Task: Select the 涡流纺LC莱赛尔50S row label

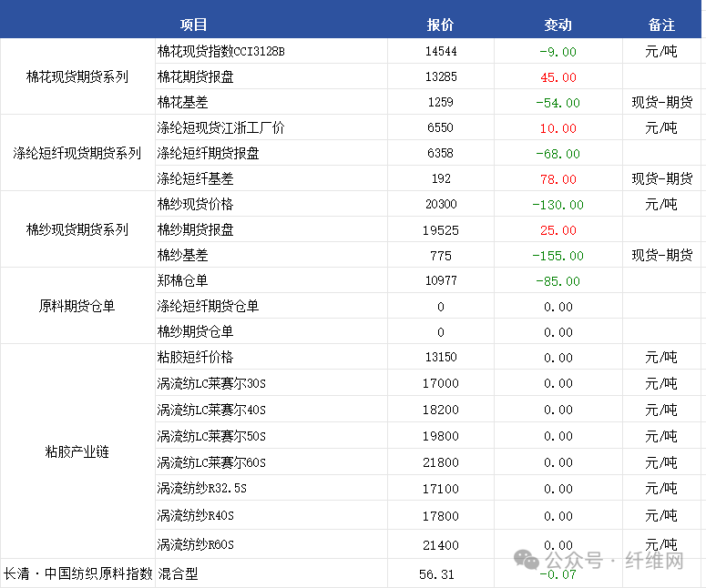Action: [211, 436]
